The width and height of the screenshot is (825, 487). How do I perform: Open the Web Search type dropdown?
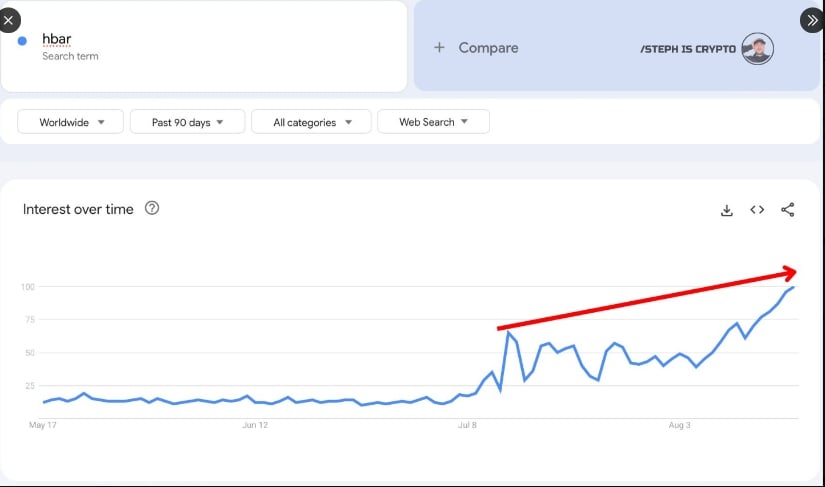pyautogui.click(x=434, y=122)
